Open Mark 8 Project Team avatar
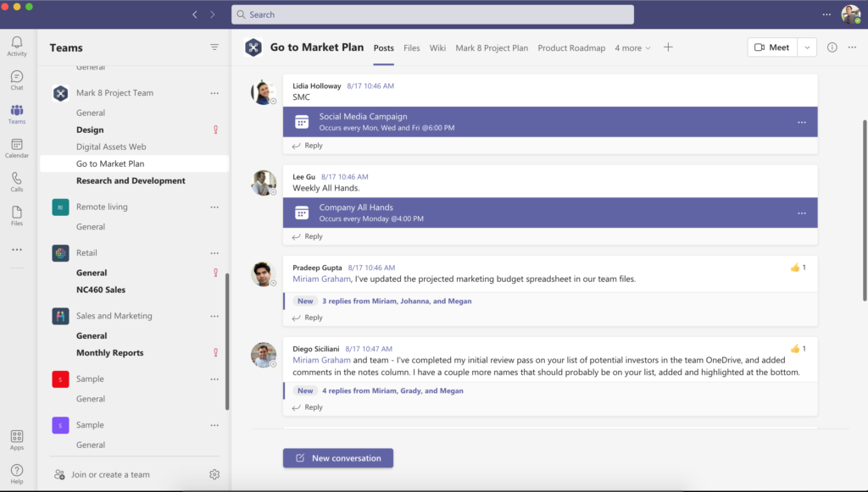Viewport: 868px width, 492px height. tap(60, 93)
